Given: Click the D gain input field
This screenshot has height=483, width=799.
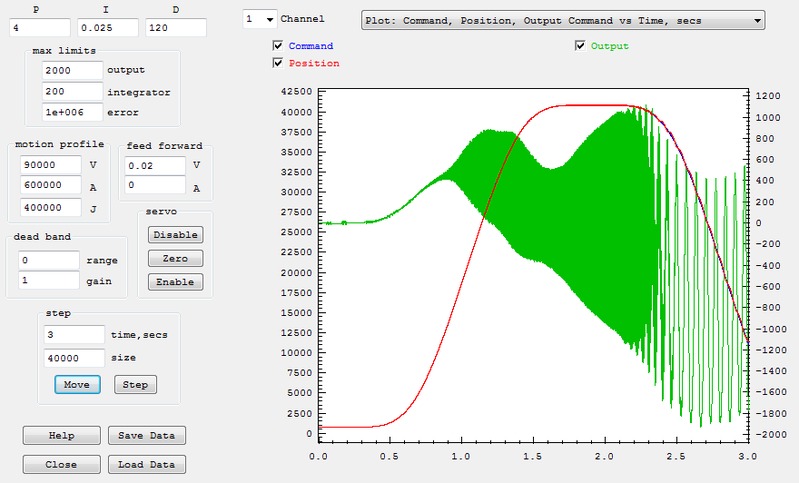Looking at the screenshot, I should click(175, 27).
